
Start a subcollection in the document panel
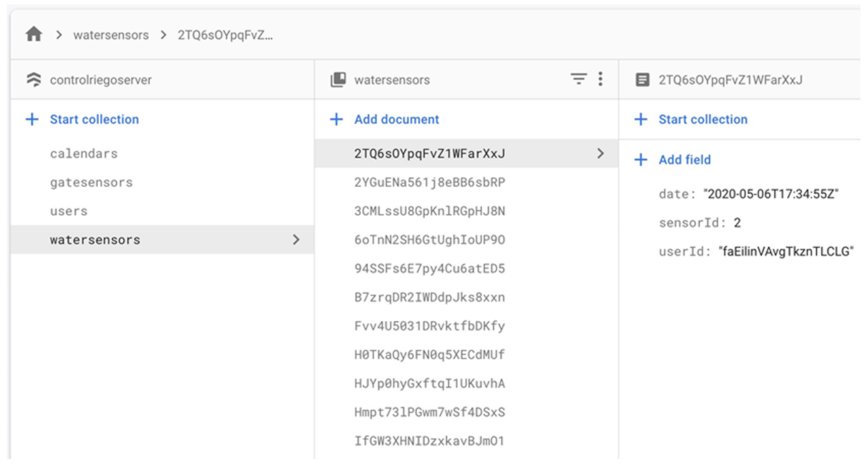(x=703, y=119)
